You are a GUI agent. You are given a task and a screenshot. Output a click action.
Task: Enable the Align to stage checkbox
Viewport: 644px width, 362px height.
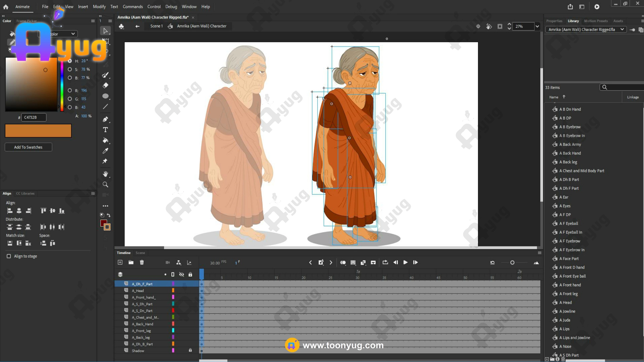click(x=9, y=256)
